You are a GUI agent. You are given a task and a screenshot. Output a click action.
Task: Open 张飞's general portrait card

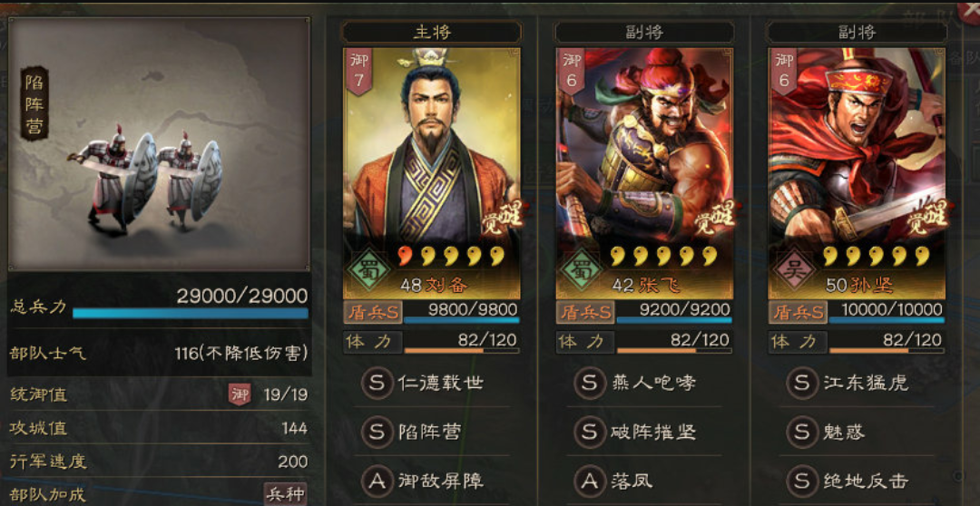click(644, 173)
